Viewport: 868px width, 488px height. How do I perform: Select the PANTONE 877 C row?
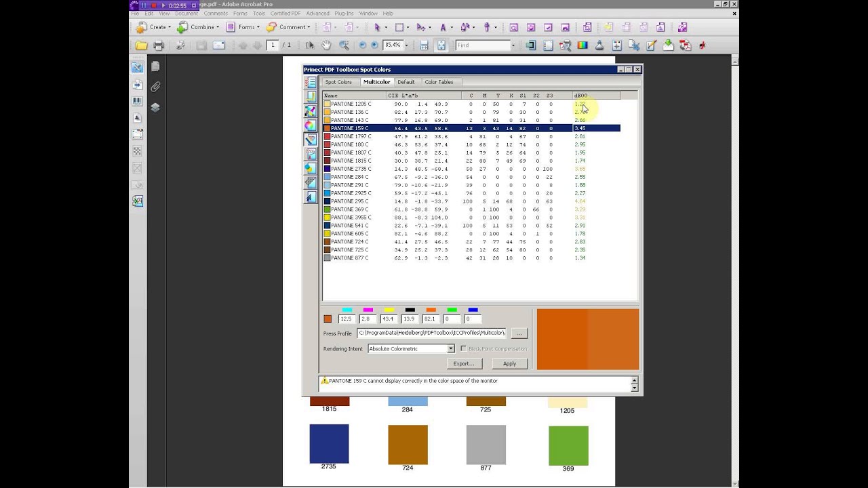[471, 258]
